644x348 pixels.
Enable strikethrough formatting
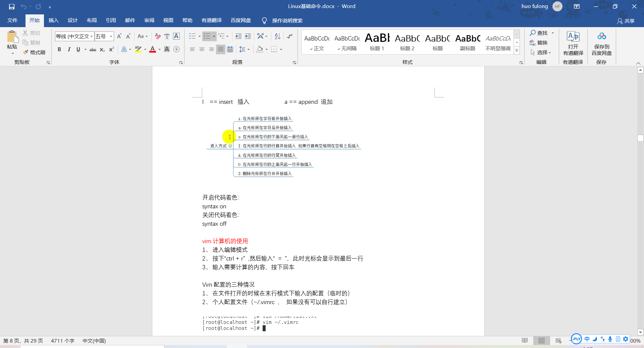[93, 50]
